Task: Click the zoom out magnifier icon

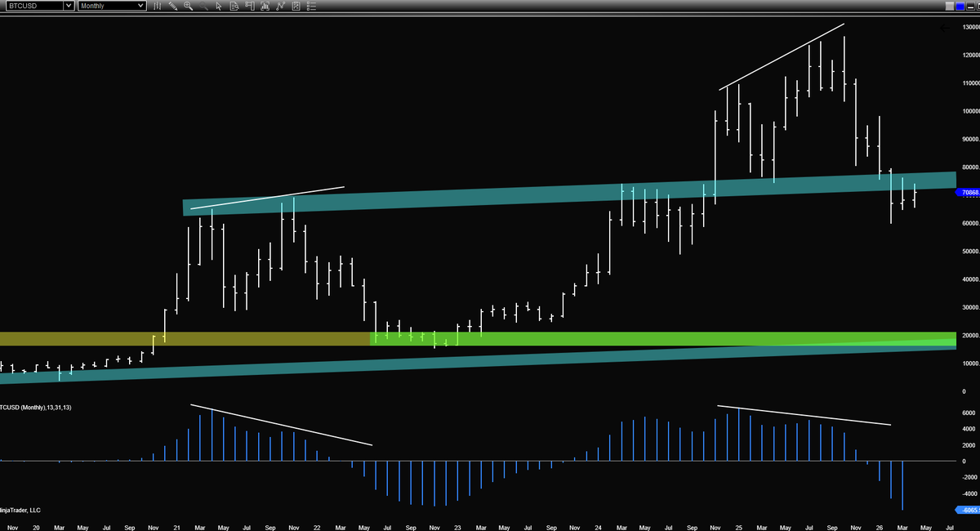Action: tap(203, 6)
